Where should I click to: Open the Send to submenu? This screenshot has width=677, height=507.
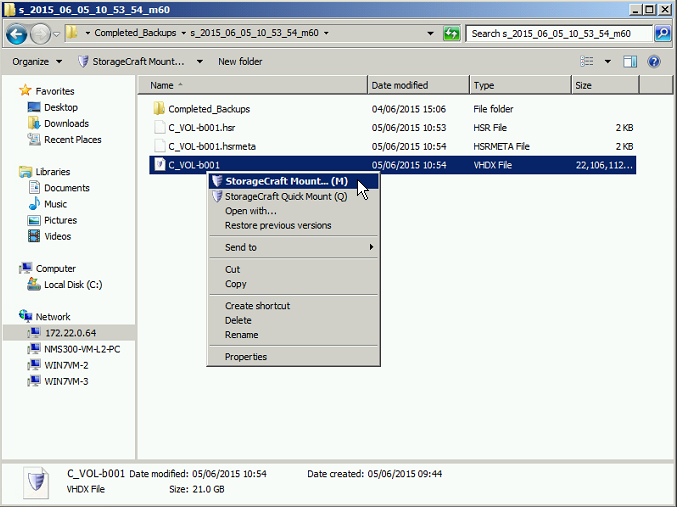(294, 247)
